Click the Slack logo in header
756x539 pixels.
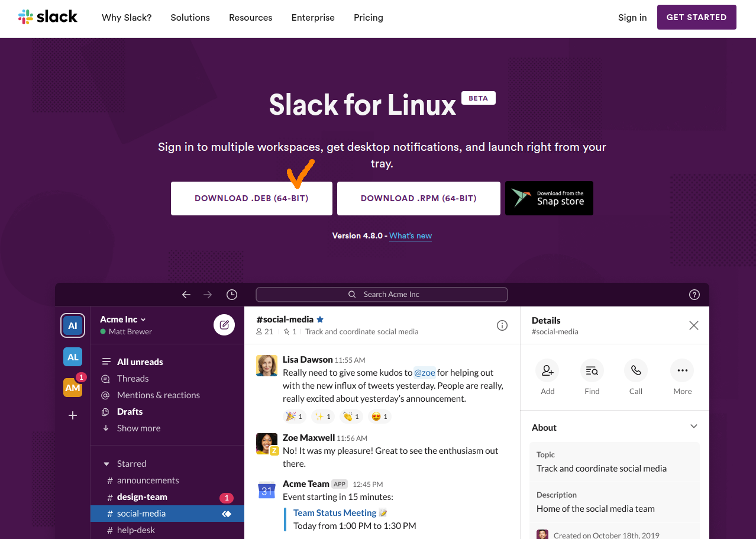click(x=48, y=17)
